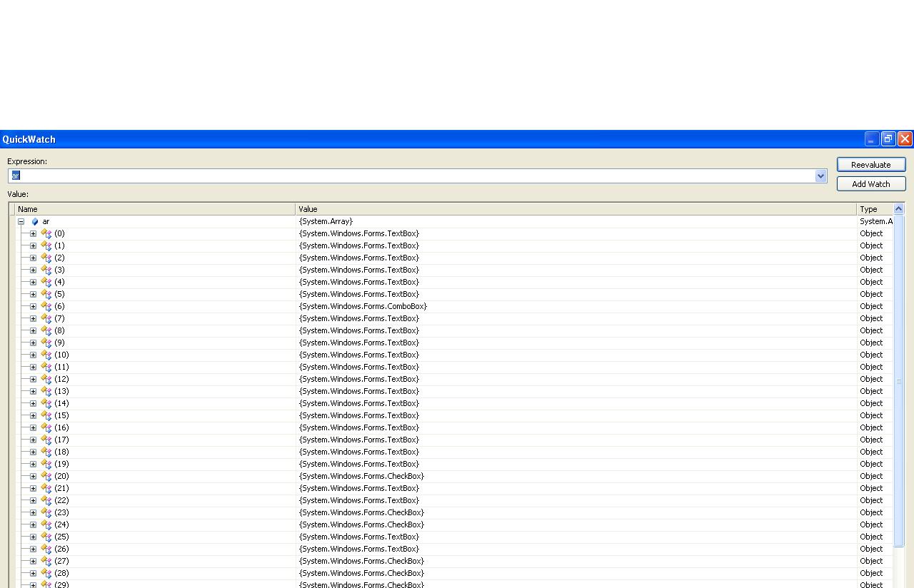
Task: Restore down the QuickWatch window
Action: pyautogui.click(x=888, y=139)
